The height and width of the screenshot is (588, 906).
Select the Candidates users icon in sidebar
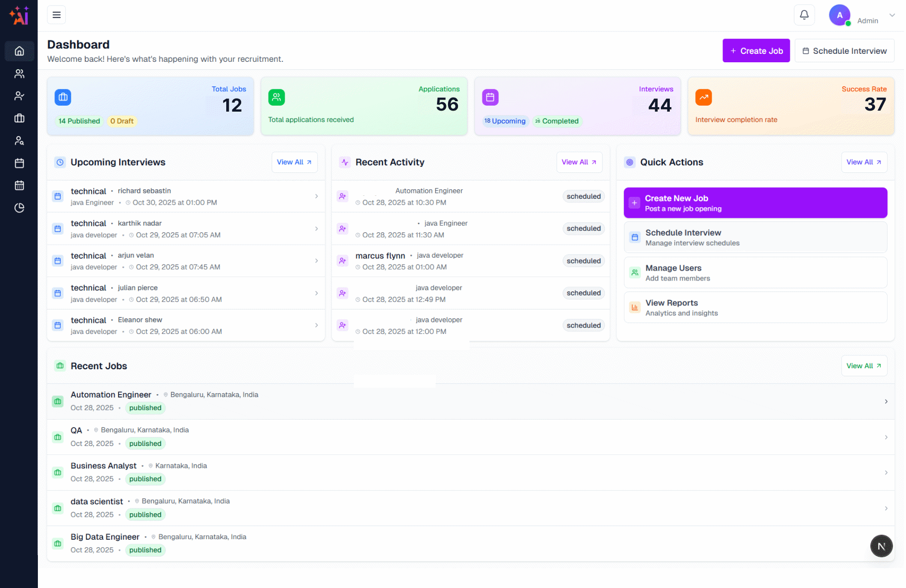(19, 73)
